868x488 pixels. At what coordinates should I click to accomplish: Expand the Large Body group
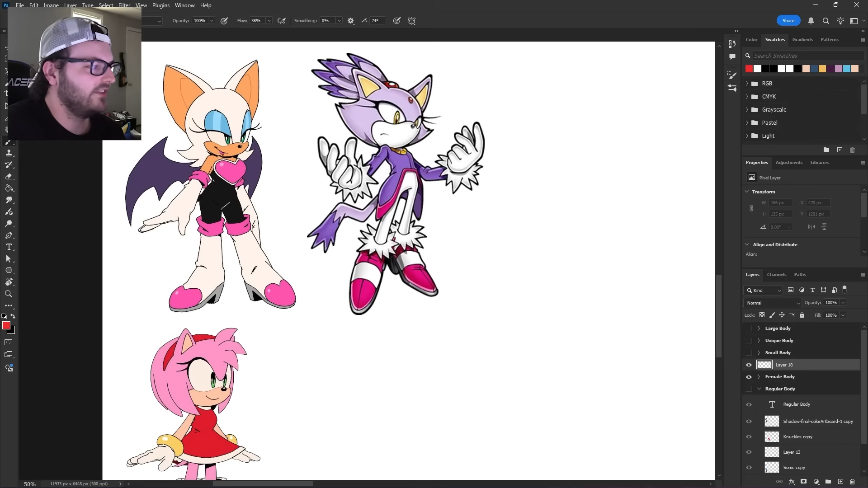(x=759, y=328)
